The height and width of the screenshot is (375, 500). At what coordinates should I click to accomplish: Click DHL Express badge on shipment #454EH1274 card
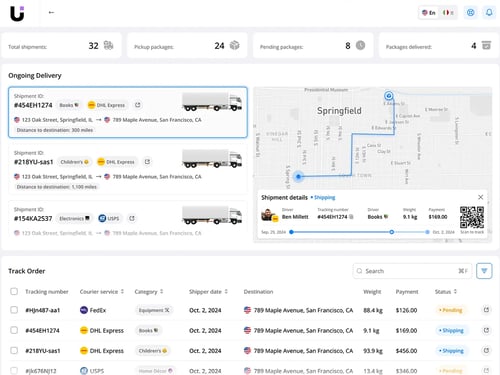(106, 105)
